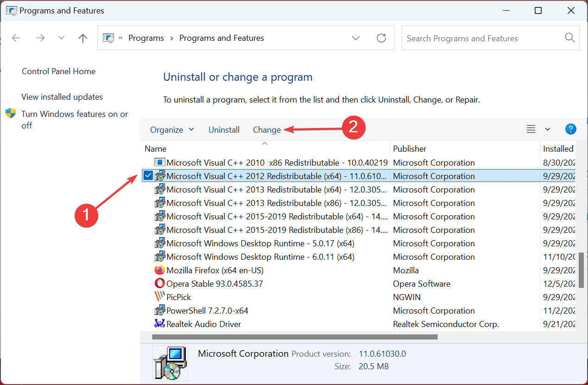Click the Change toolbar button

click(x=267, y=130)
